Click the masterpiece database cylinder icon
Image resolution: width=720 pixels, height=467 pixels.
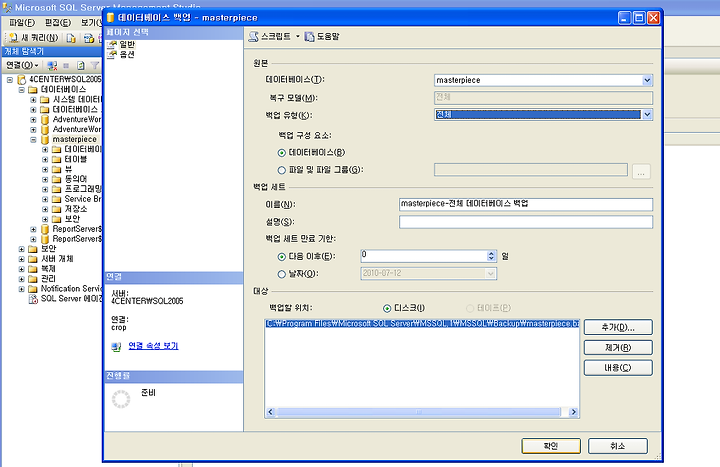(45, 139)
